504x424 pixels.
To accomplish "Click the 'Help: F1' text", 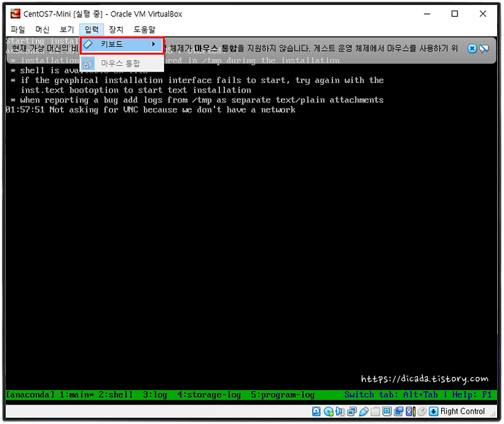I will click(472, 394).
